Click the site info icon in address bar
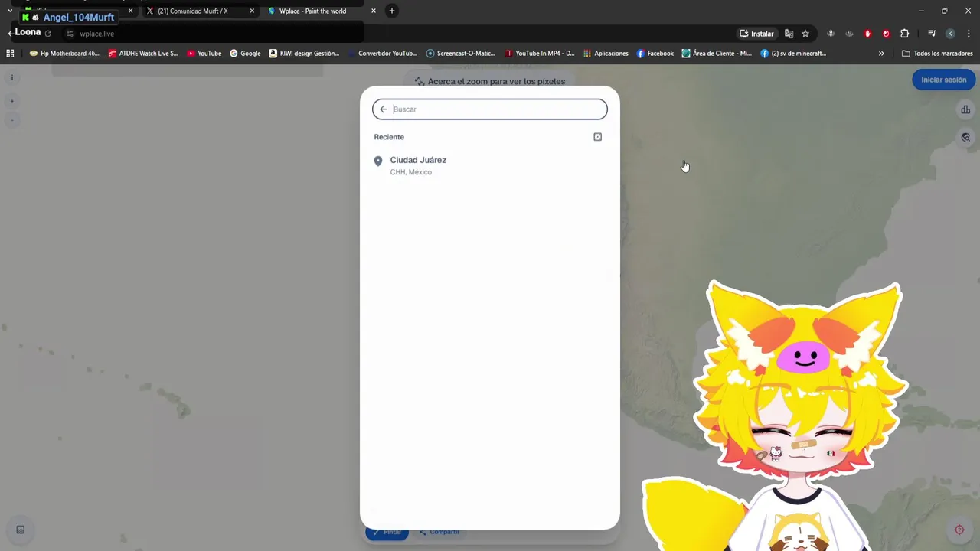980x551 pixels. pyautogui.click(x=70, y=34)
